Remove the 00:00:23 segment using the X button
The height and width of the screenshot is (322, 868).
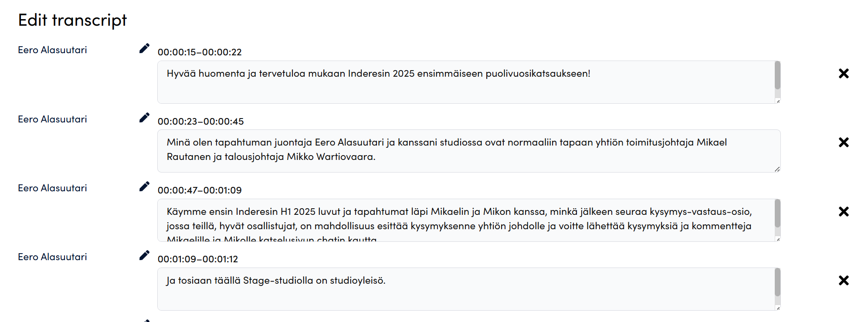click(844, 142)
